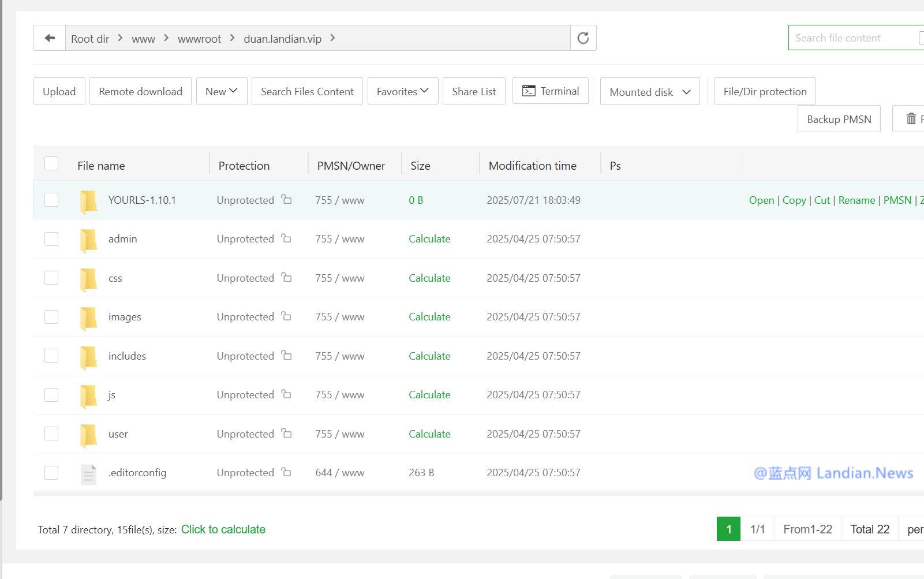Click the .editorconfig file icon

tap(88, 474)
